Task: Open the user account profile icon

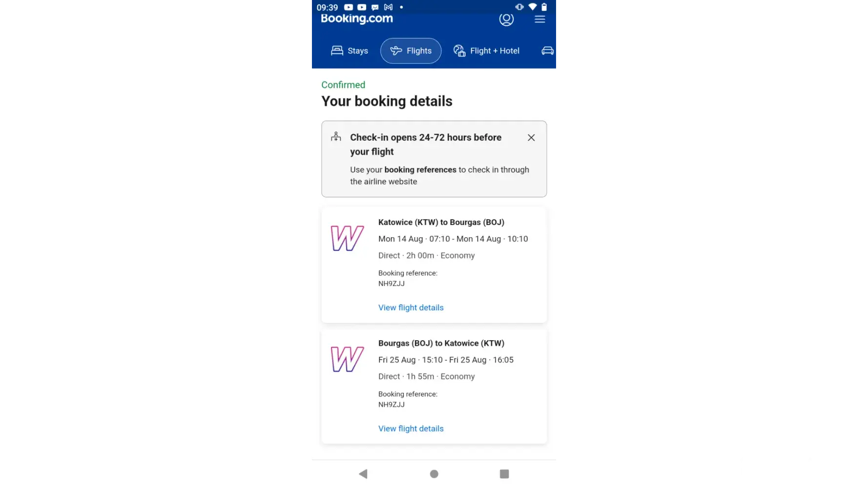Action: (x=506, y=20)
